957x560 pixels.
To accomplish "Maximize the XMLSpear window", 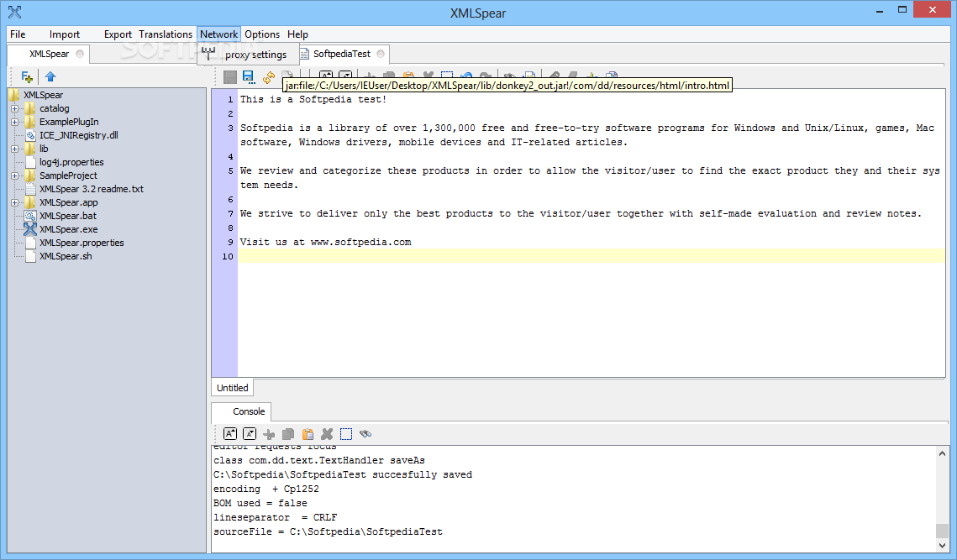I will click(x=902, y=10).
